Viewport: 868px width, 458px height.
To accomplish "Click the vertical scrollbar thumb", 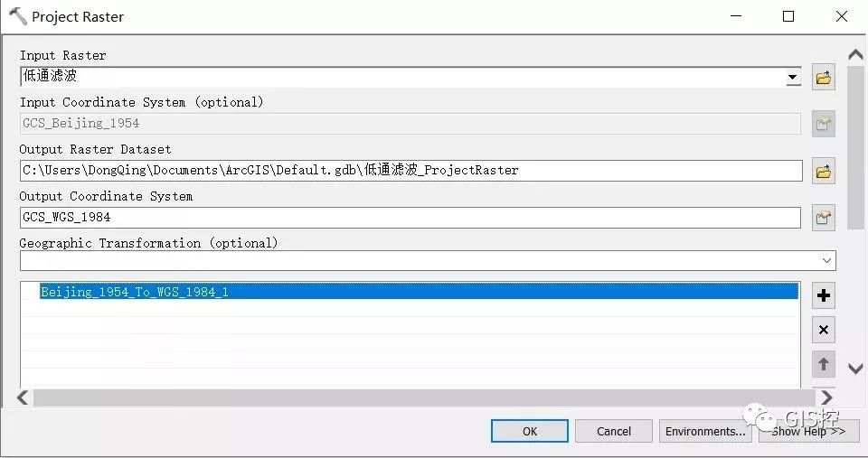I will pos(855,147).
